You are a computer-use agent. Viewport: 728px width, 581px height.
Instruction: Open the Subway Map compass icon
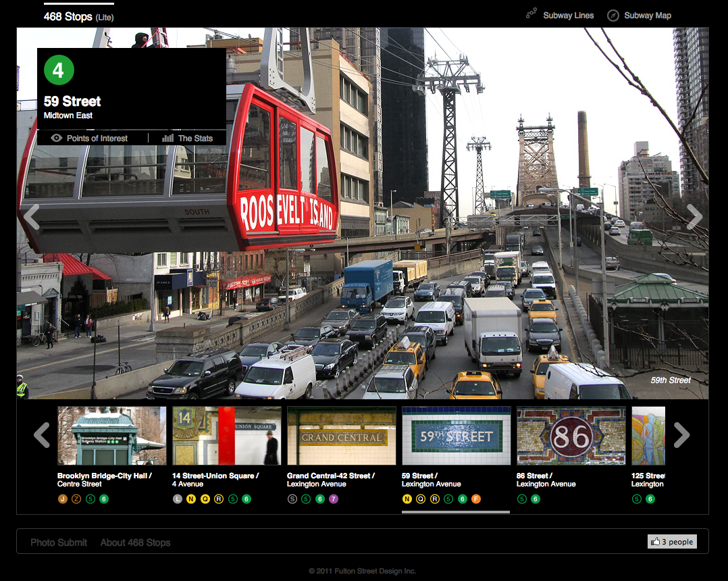click(x=613, y=16)
